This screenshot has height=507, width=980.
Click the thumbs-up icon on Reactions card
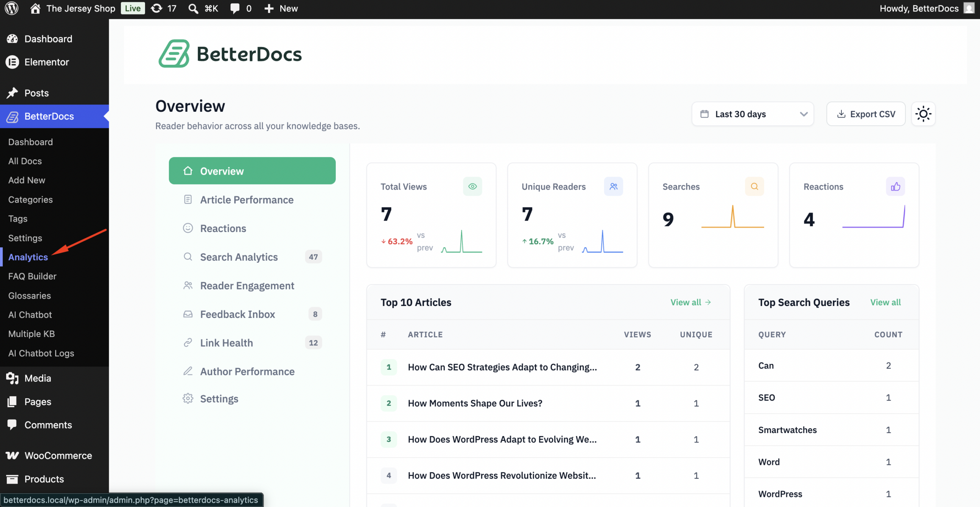pos(895,186)
